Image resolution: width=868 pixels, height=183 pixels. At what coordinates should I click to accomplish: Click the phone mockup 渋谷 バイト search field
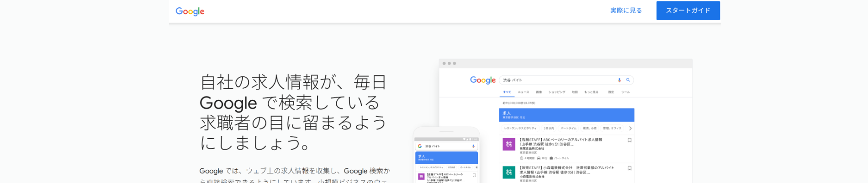tap(446, 146)
